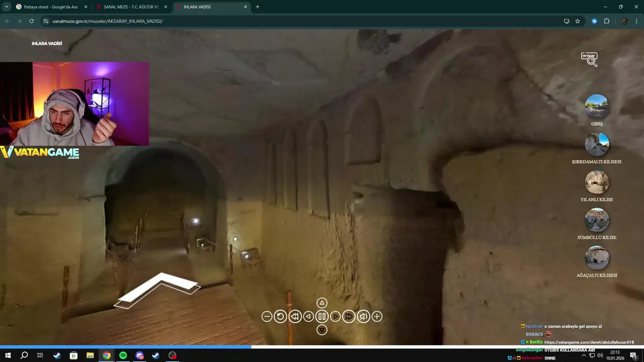
Task: Open Windows taskbar search
Action: 24,355
